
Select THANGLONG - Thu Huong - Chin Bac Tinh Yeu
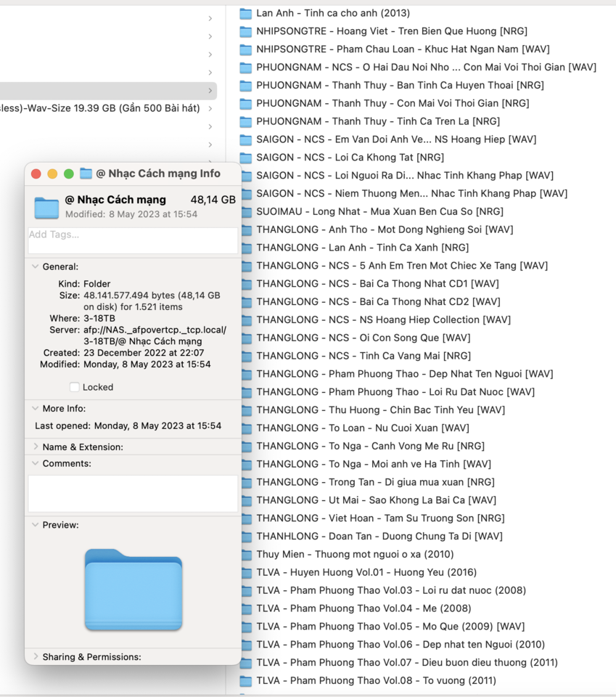click(381, 409)
